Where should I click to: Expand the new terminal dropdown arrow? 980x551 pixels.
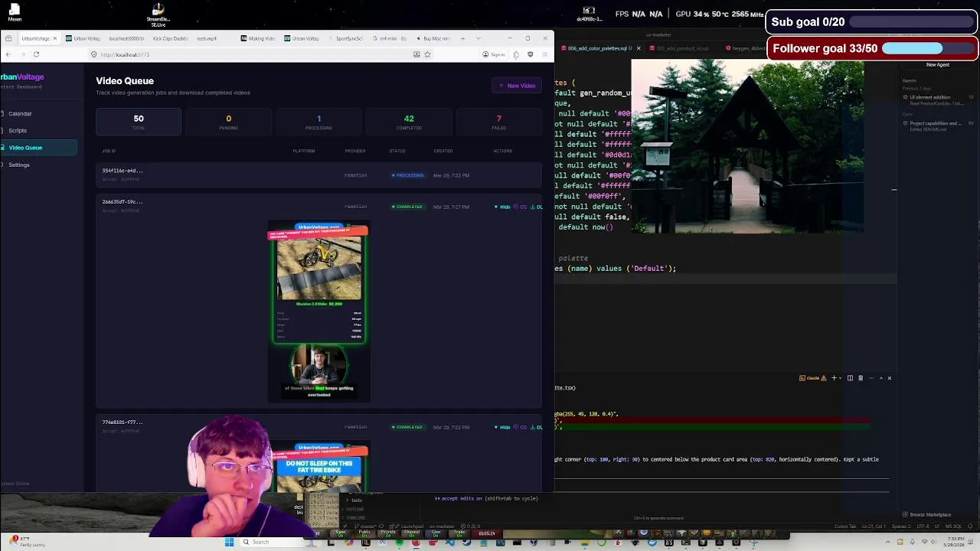(841, 378)
